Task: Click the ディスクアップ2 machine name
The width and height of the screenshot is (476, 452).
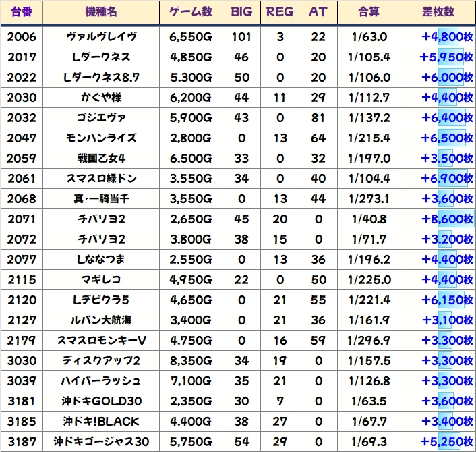Action: 101,361
